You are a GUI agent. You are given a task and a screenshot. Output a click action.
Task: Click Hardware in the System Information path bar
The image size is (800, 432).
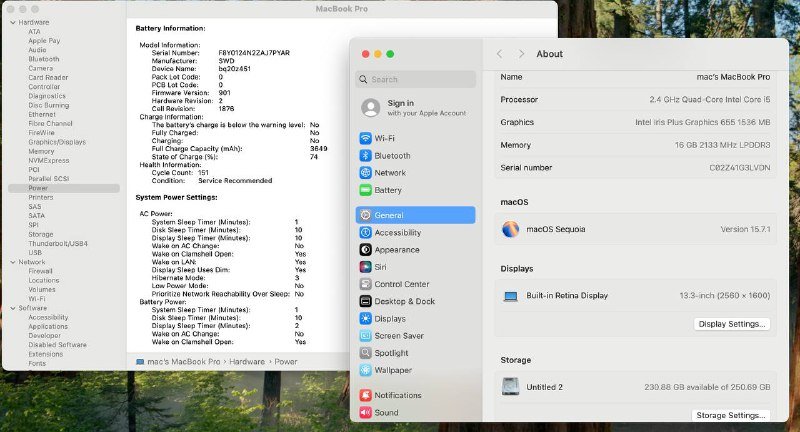click(247, 362)
